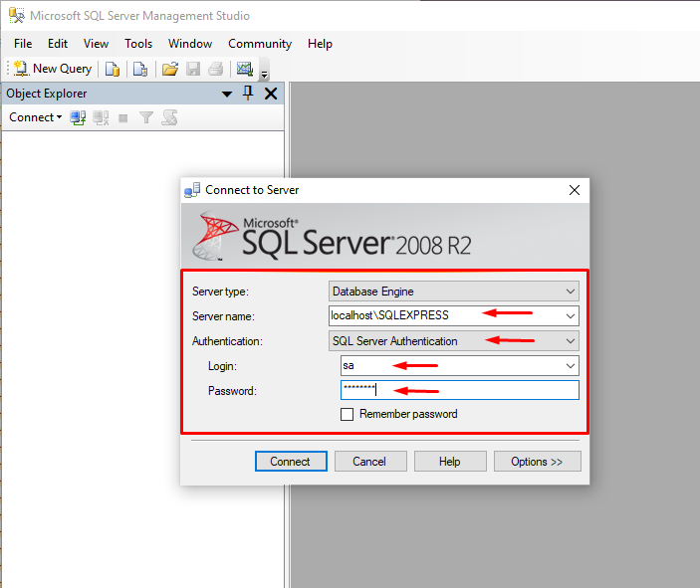
Task: Click the Object Explorer script/refresh icon
Action: coord(169,117)
